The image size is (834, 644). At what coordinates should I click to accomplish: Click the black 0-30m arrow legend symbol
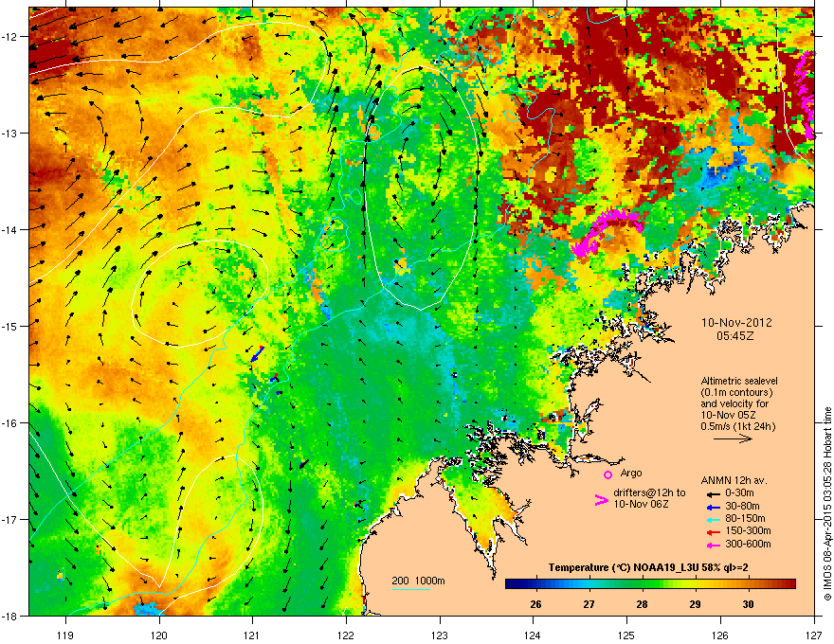pyautogui.click(x=714, y=494)
